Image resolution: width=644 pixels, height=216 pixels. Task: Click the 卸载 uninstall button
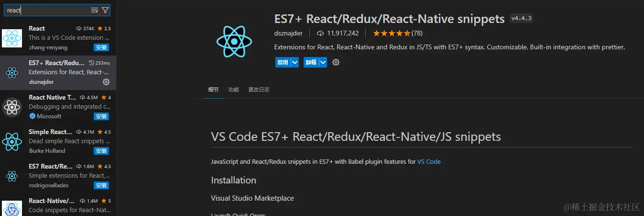point(311,62)
